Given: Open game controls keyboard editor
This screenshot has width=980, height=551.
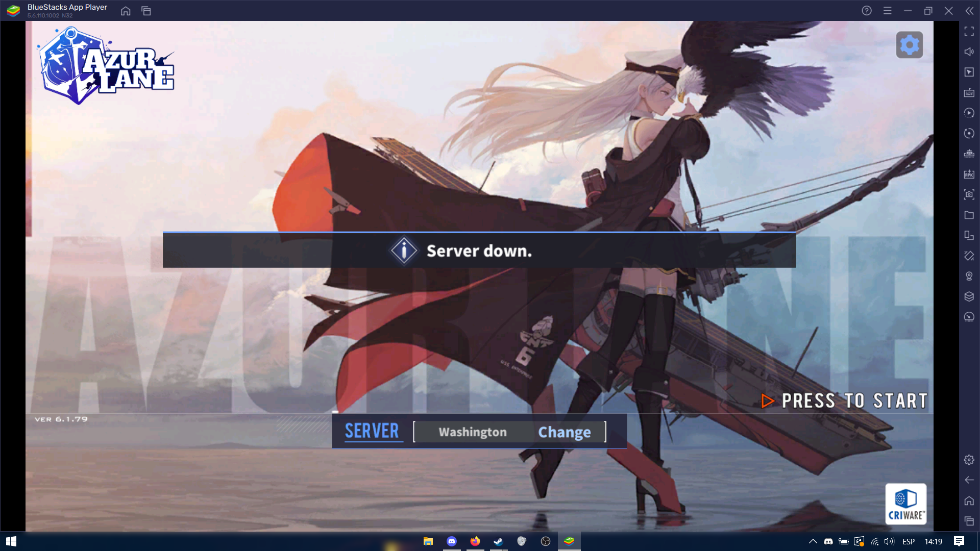Looking at the screenshot, I should point(969,93).
